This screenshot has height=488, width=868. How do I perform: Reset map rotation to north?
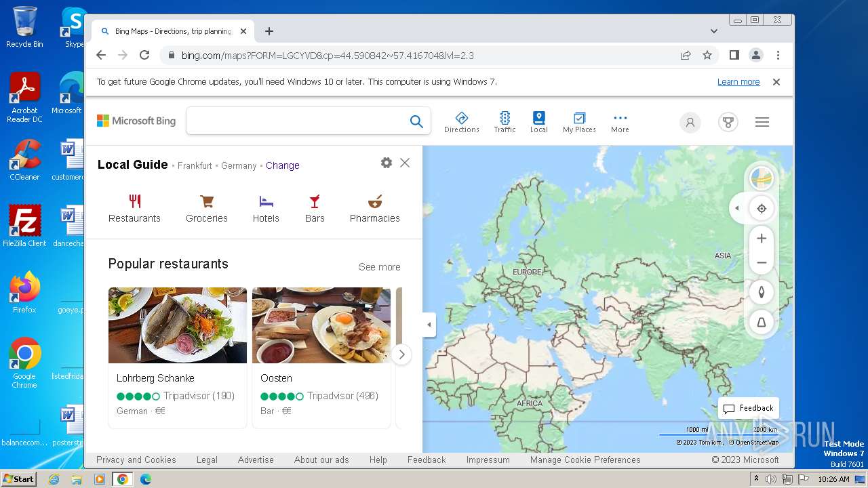point(762,292)
